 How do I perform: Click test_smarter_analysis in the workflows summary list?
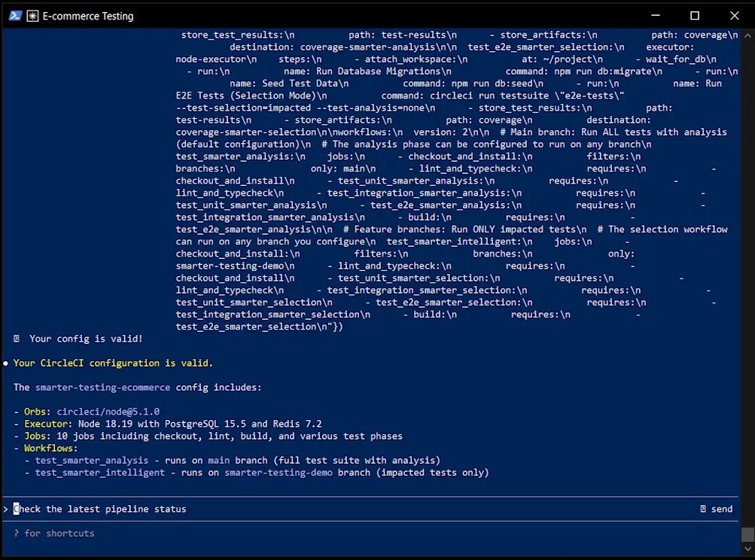[92, 461]
